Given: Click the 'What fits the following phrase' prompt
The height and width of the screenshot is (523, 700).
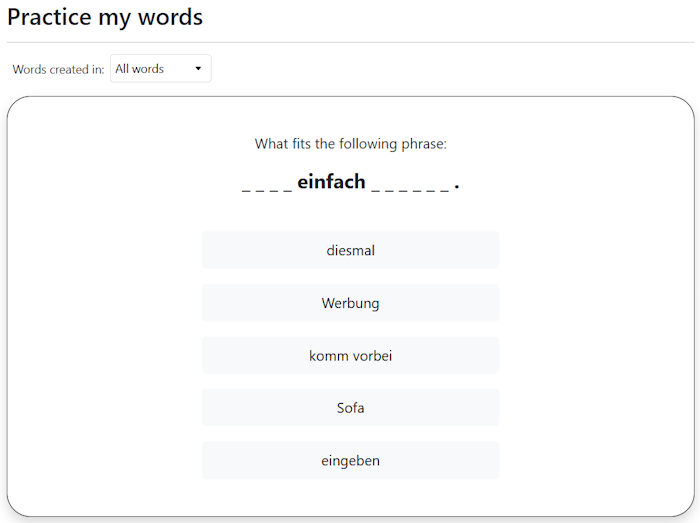Looking at the screenshot, I should [350, 144].
